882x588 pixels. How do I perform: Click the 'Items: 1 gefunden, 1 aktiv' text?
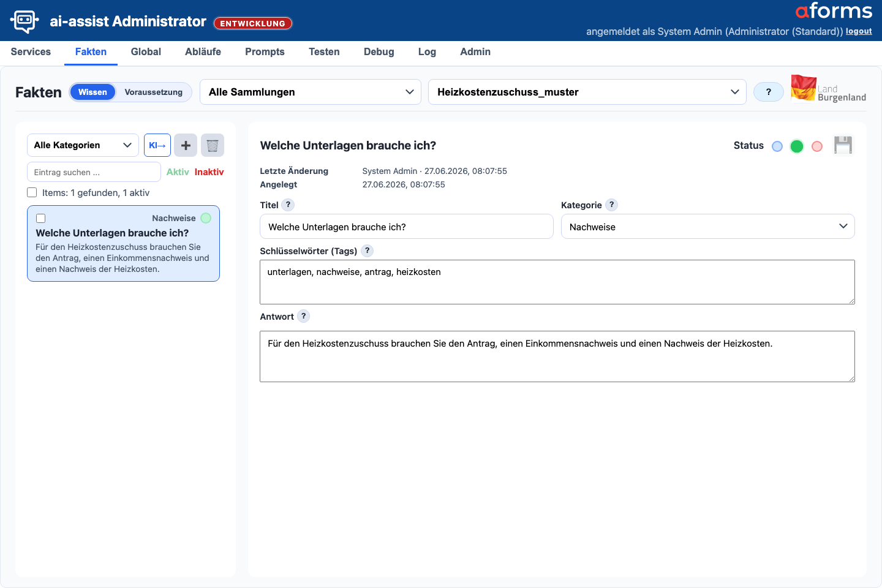[x=96, y=192]
